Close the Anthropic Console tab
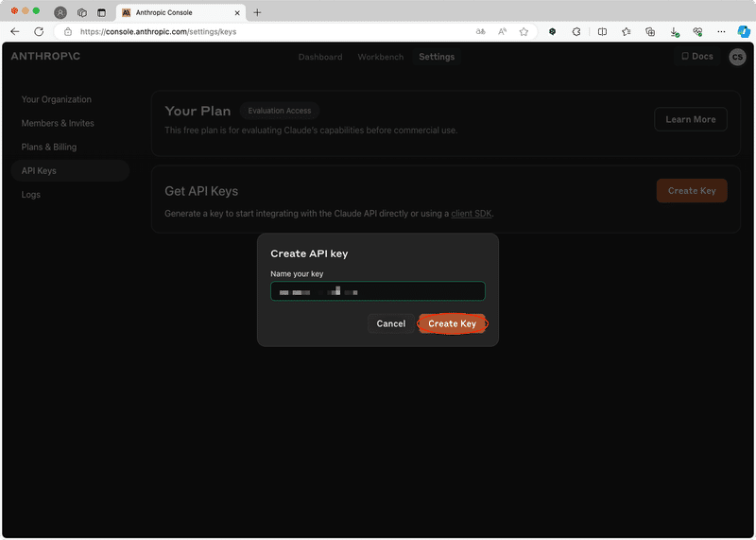The image size is (756, 540). pyautogui.click(x=237, y=13)
